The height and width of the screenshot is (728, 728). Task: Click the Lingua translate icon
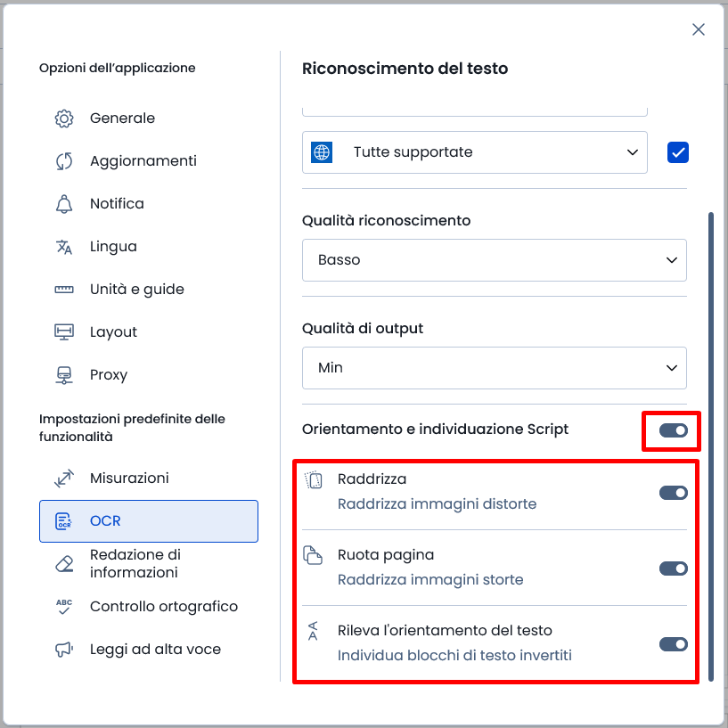pyautogui.click(x=64, y=247)
